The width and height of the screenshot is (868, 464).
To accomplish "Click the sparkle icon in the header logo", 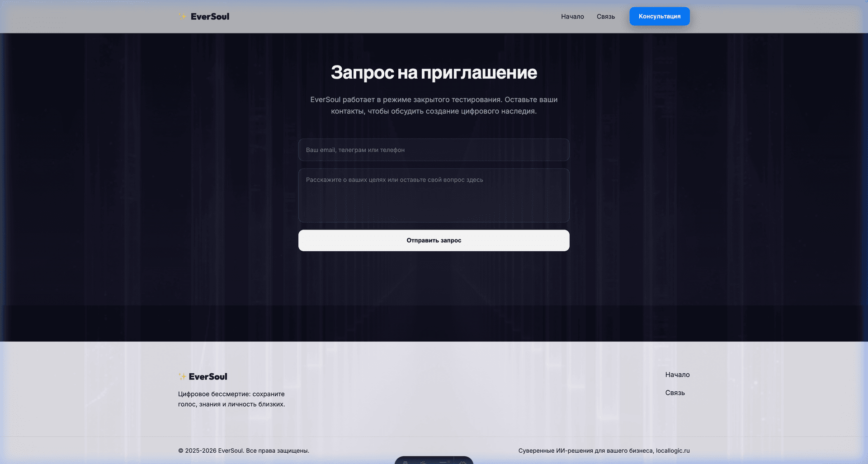I will 182,16.
